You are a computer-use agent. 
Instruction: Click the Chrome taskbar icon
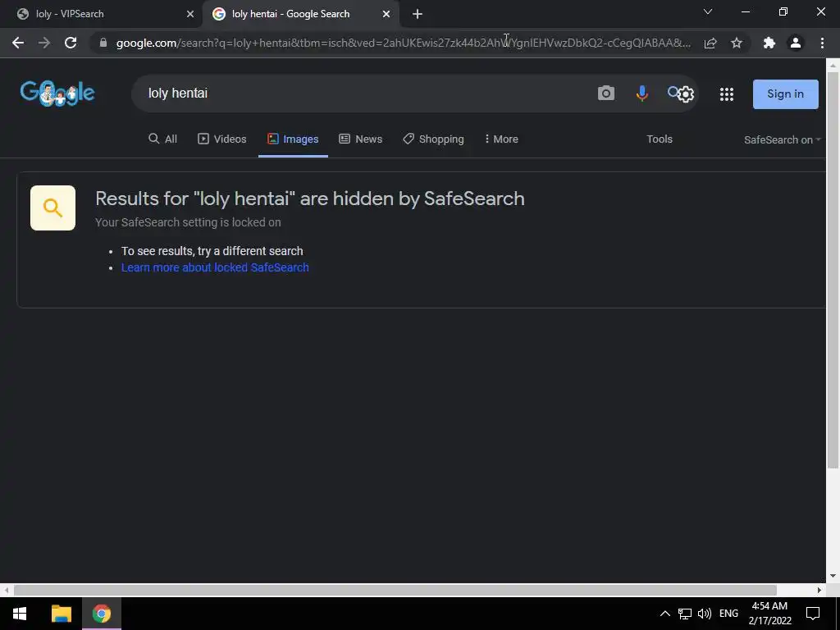101,614
